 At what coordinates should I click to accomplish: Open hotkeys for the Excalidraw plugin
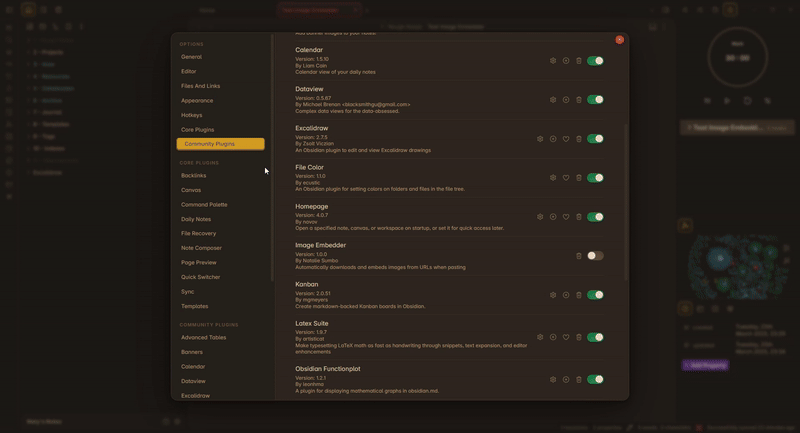coord(553,139)
